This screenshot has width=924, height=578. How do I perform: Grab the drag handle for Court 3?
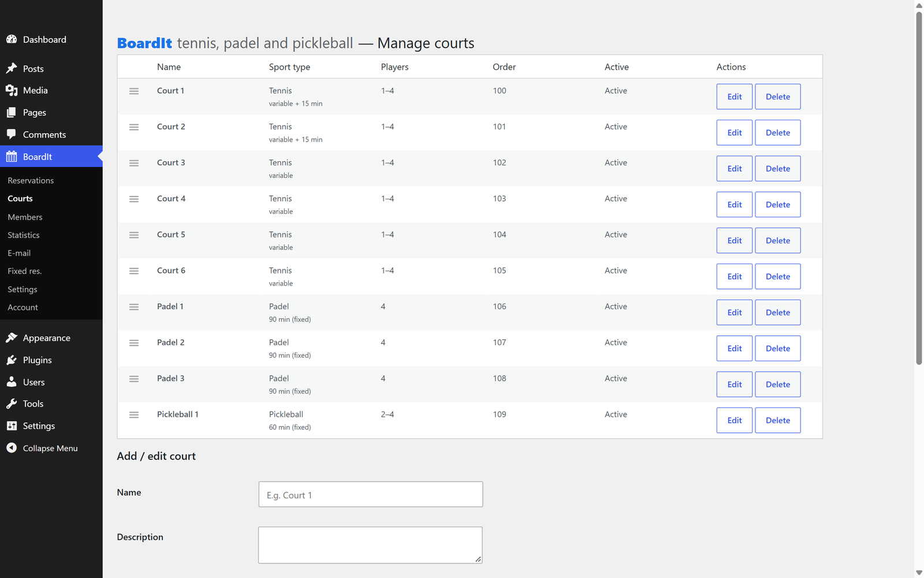point(134,163)
